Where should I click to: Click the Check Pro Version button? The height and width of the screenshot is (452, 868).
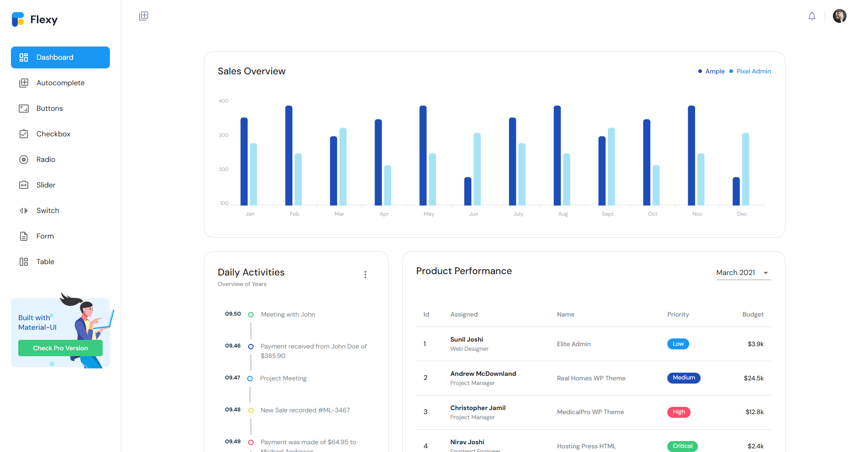point(60,348)
